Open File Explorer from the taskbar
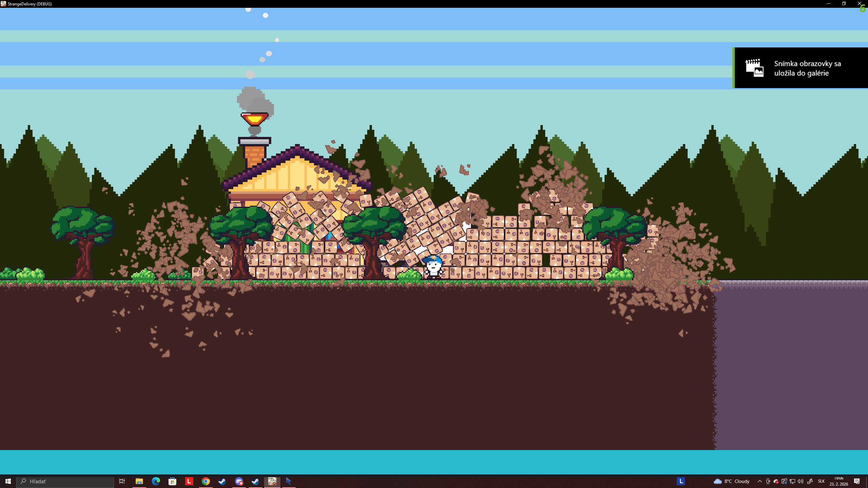This screenshot has height=488, width=868. point(139,481)
